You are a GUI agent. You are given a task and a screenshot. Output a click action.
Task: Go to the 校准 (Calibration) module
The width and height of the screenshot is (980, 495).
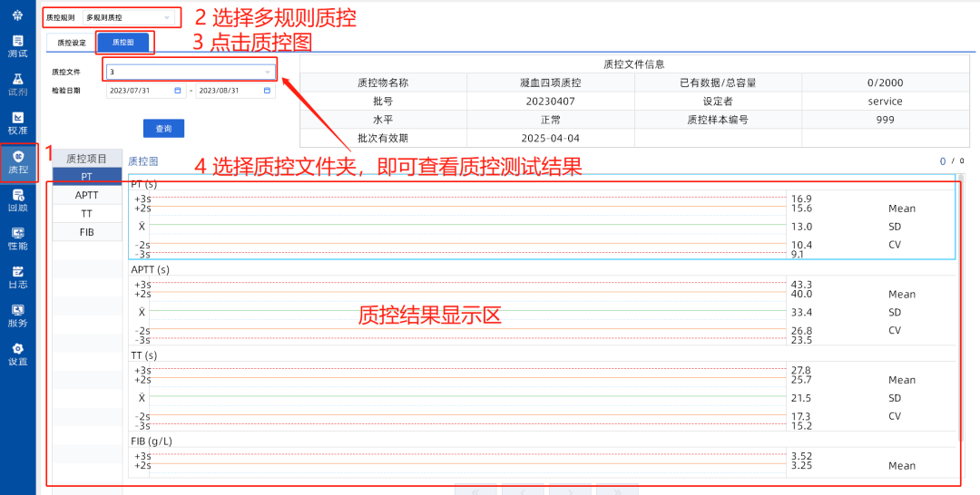(18, 123)
